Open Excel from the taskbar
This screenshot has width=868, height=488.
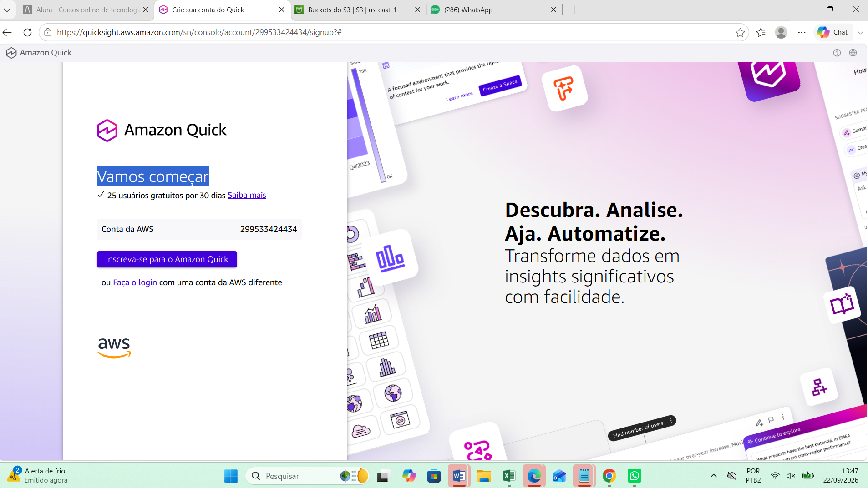tap(509, 476)
